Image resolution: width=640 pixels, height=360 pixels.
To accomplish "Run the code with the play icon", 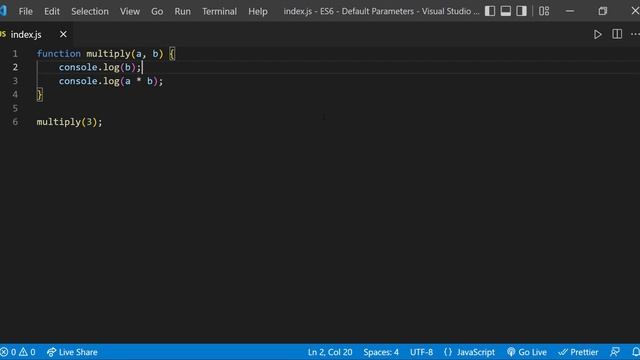I will [598, 34].
